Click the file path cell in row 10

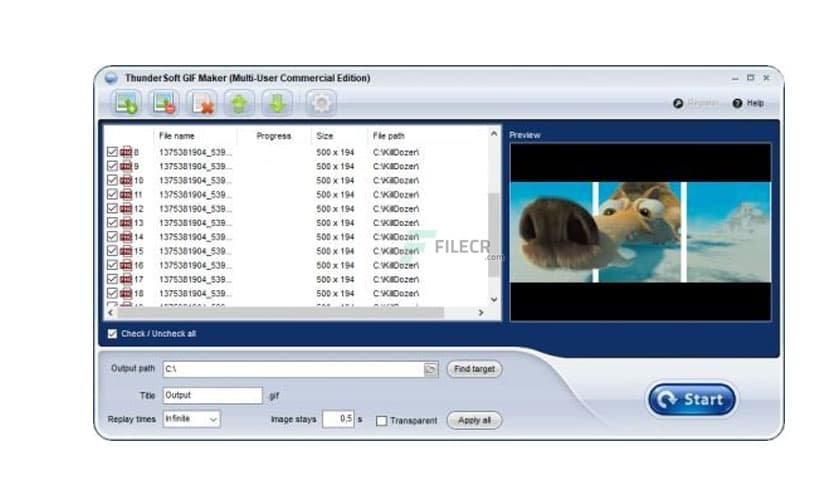pos(396,181)
